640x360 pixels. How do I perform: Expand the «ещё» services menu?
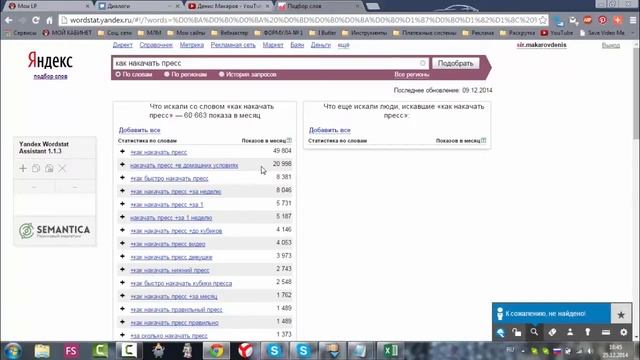pos(343,45)
